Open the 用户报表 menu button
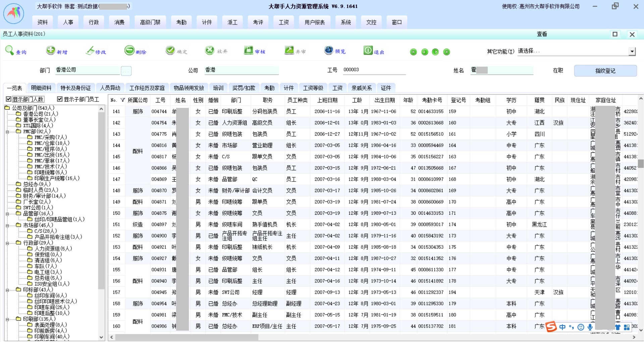This screenshot has width=644, height=342. click(x=315, y=22)
